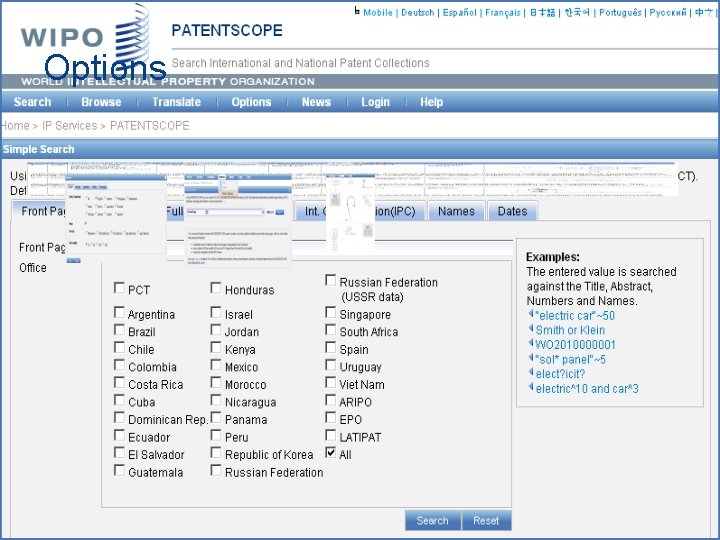This screenshot has width=720, height=540.
Task: Check the Uruguay checkbox
Action: click(x=331, y=365)
